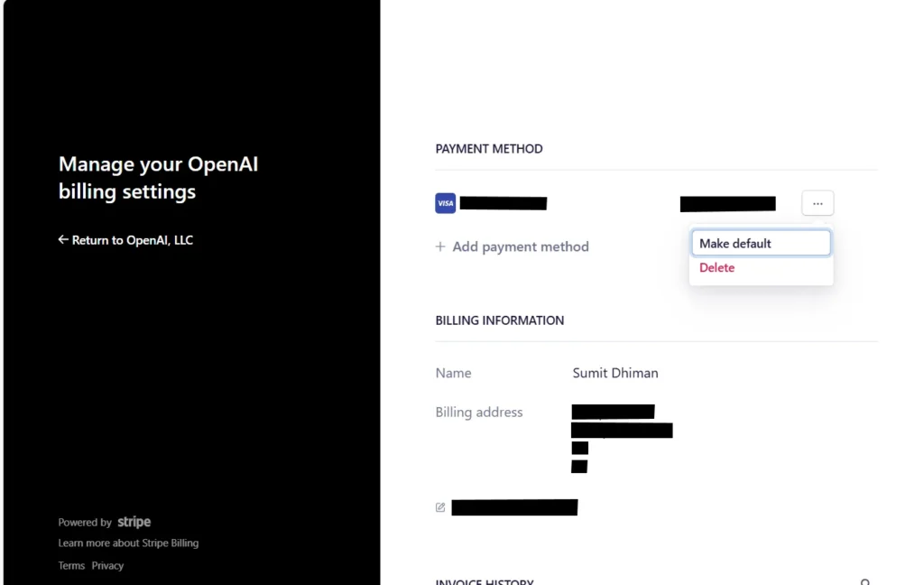Open Learn more about Stripe Billing
This screenshot has height=585, width=924.
pyautogui.click(x=128, y=543)
